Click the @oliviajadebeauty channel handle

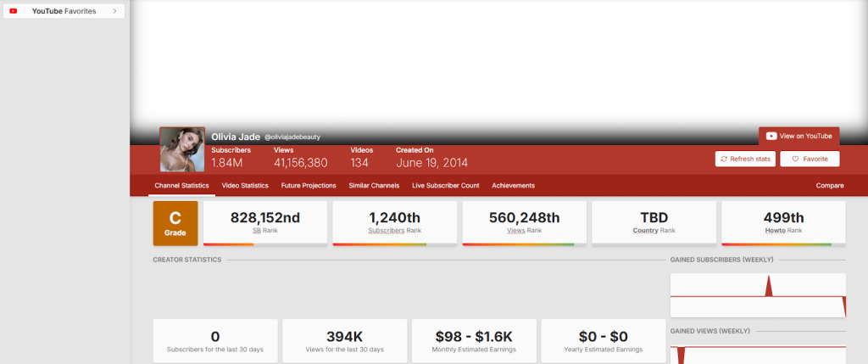click(x=292, y=137)
